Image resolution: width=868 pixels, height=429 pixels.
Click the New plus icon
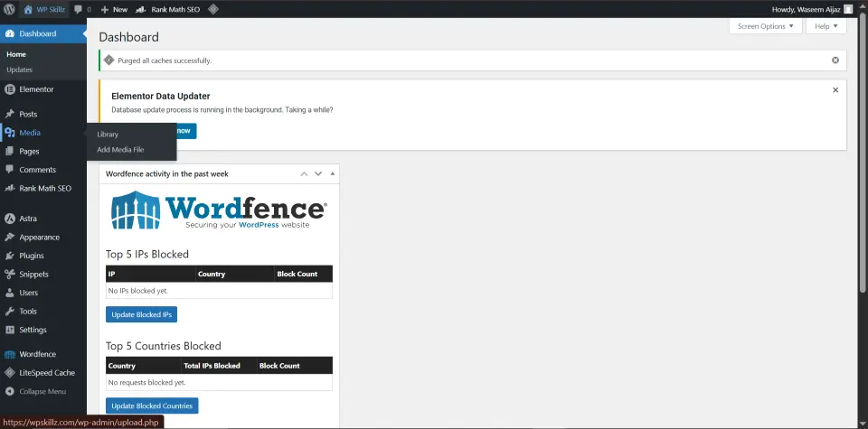[x=104, y=9]
